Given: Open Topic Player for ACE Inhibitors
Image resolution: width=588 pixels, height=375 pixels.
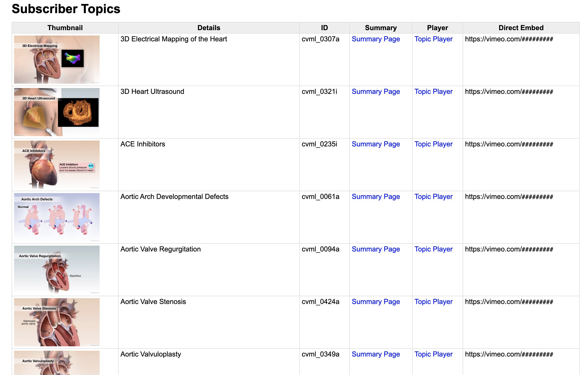Looking at the screenshot, I should coord(433,144).
